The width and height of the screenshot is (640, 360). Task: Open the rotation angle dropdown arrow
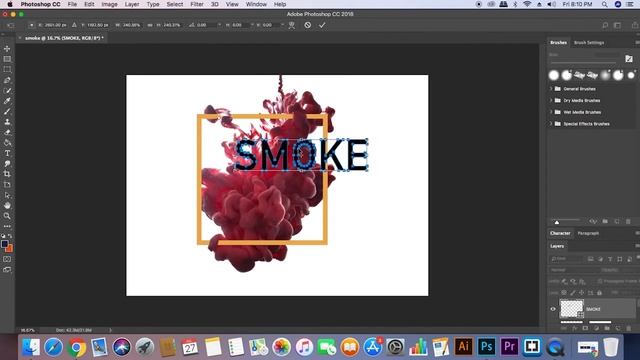click(x=220, y=25)
